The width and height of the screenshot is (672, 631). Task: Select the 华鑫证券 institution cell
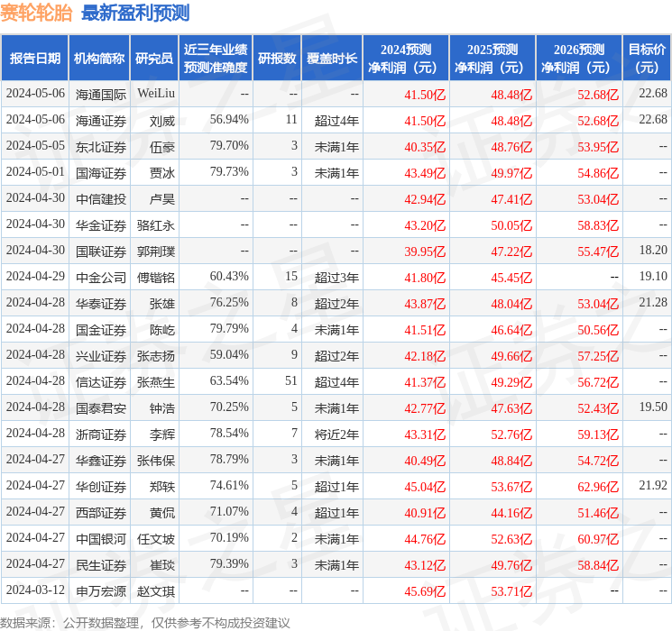point(101,461)
